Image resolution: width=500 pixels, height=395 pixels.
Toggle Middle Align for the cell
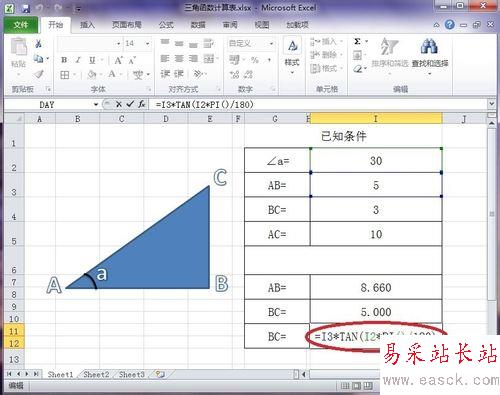[179, 43]
